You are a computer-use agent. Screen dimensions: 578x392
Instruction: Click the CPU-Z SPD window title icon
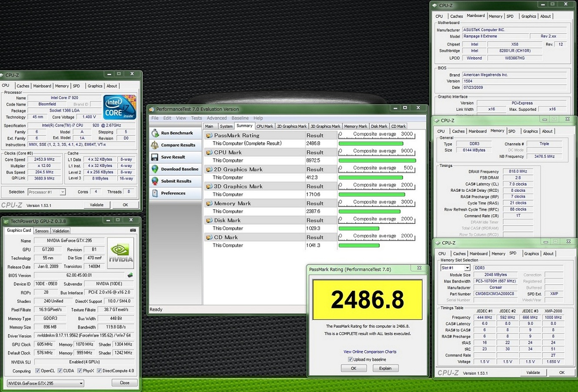[x=438, y=243]
